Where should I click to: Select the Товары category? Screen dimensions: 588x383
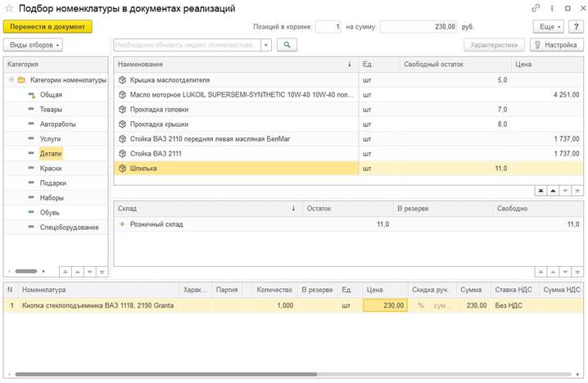point(51,110)
